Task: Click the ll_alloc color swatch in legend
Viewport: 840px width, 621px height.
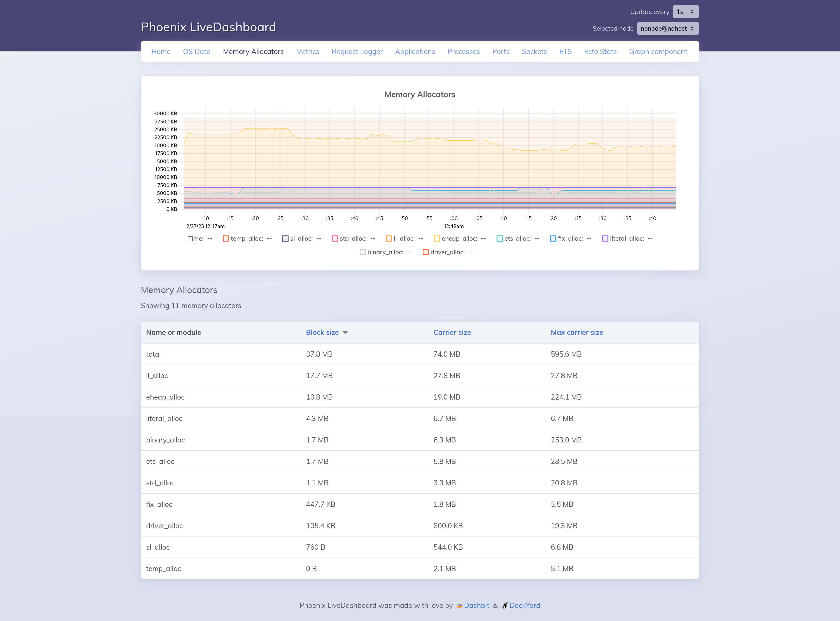Action: coord(389,238)
